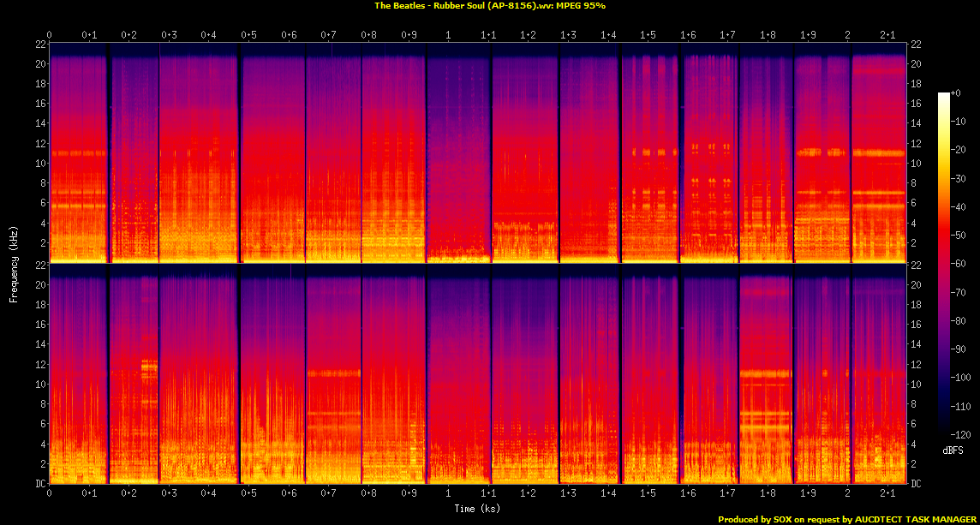Click the '+0' value on the dBFS scale

955,93
